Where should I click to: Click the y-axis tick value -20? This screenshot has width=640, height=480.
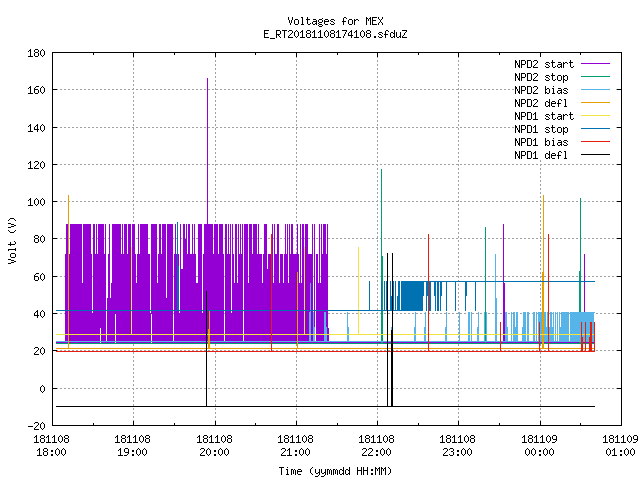pos(36,426)
